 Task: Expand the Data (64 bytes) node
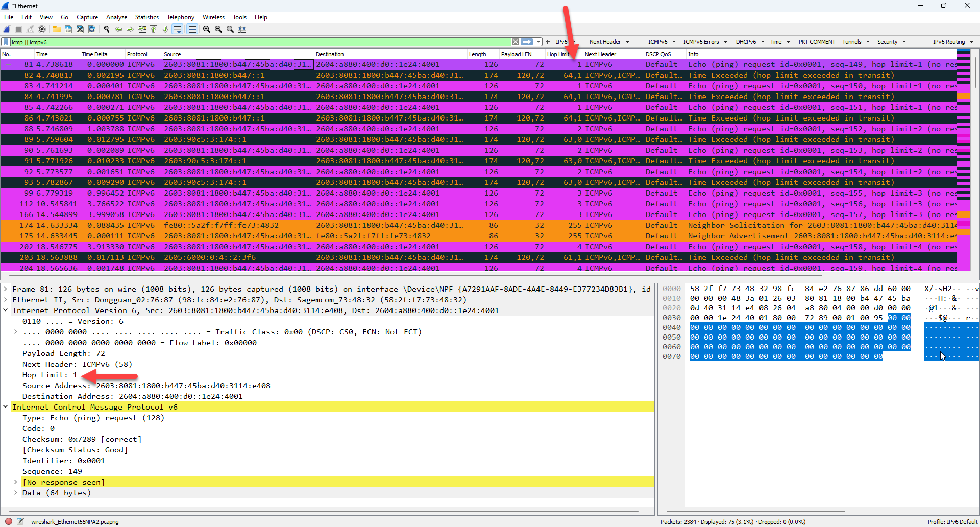coord(16,493)
